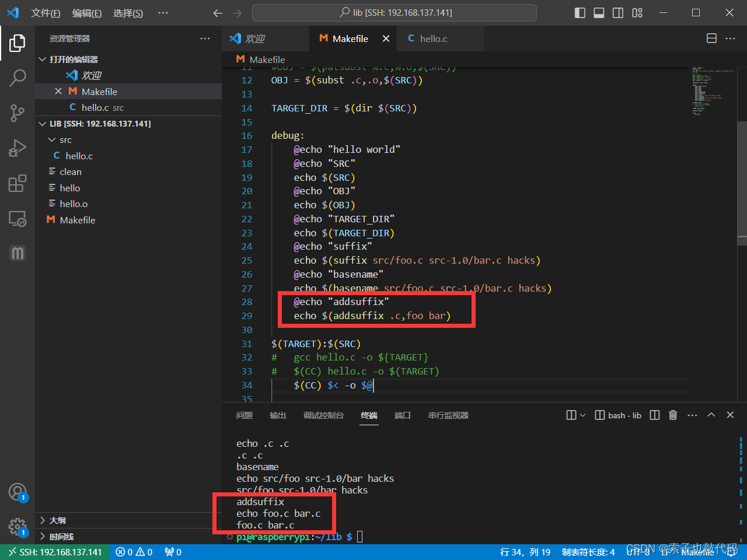Viewport: 747px width, 560px height.
Task: Open the customize layout icon
Action: click(x=637, y=13)
